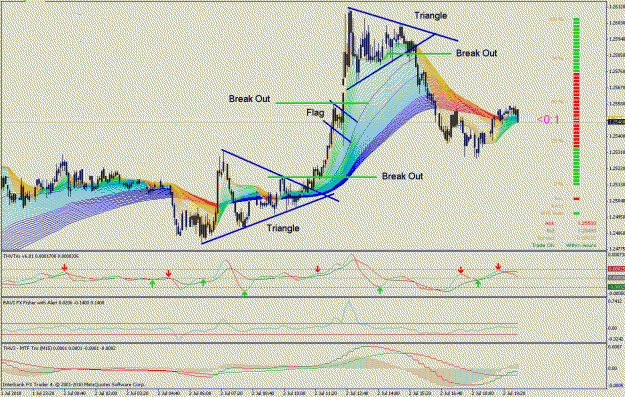Click the leftmost green buy arrow in the Trix panel
This screenshot has width=625, height=397.
(x=152, y=283)
